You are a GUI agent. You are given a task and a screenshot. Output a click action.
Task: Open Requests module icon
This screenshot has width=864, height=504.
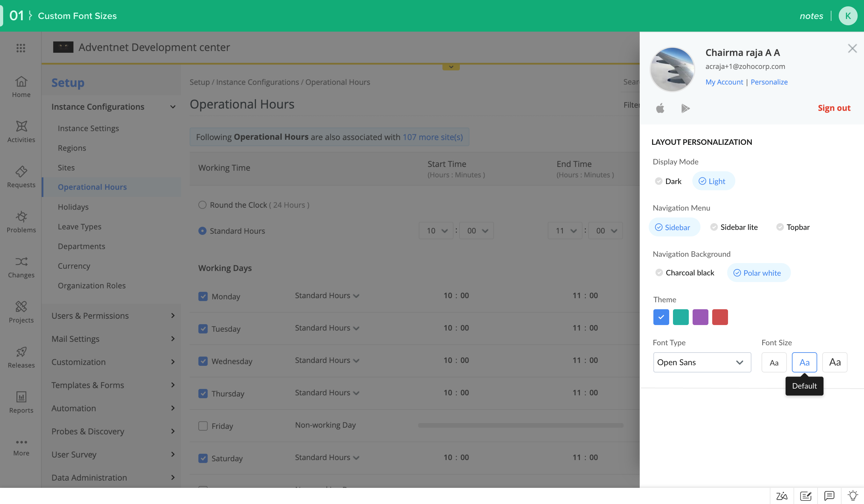click(x=21, y=177)
